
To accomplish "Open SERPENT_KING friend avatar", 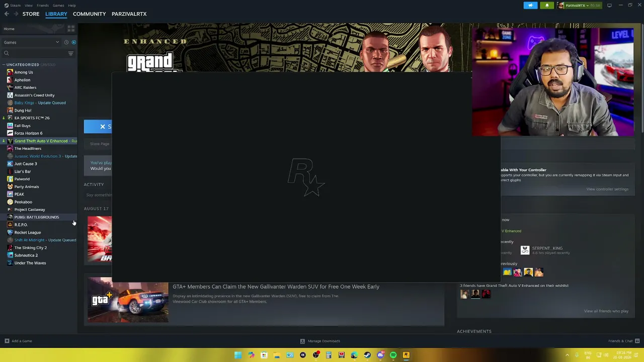I will tap(525, 250).
